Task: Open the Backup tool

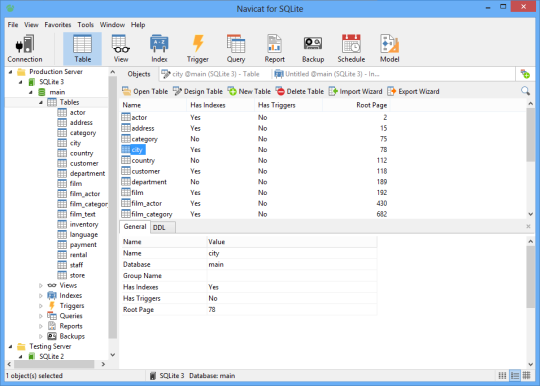Action: click(x=313, y=49)
